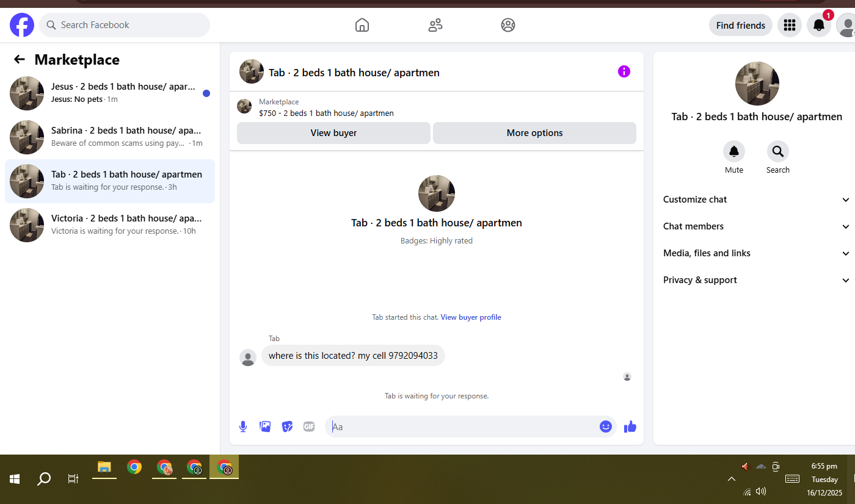
Task: Start a voice clip with the microphone icon
Action: (243, 427)
